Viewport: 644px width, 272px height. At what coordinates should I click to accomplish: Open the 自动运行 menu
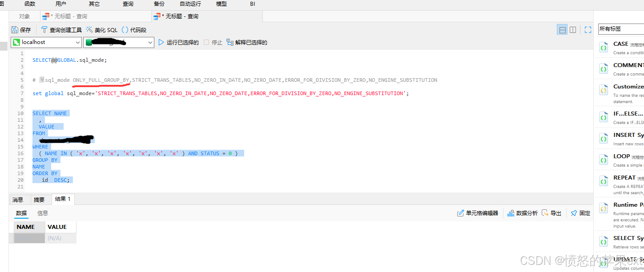(190, 4)
